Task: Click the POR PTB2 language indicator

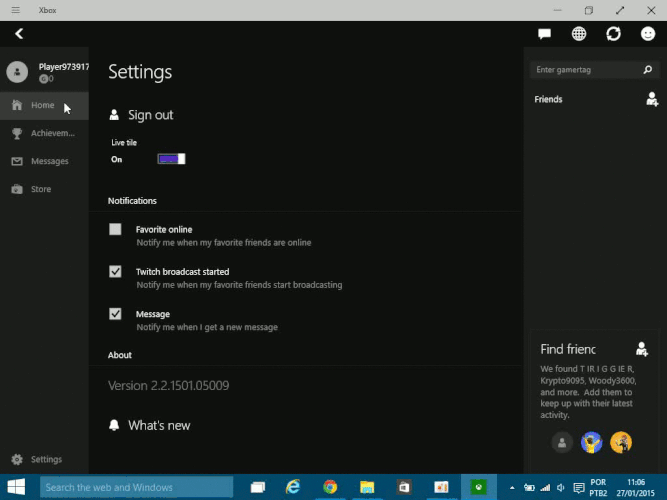Action: (x=598, y=488)
